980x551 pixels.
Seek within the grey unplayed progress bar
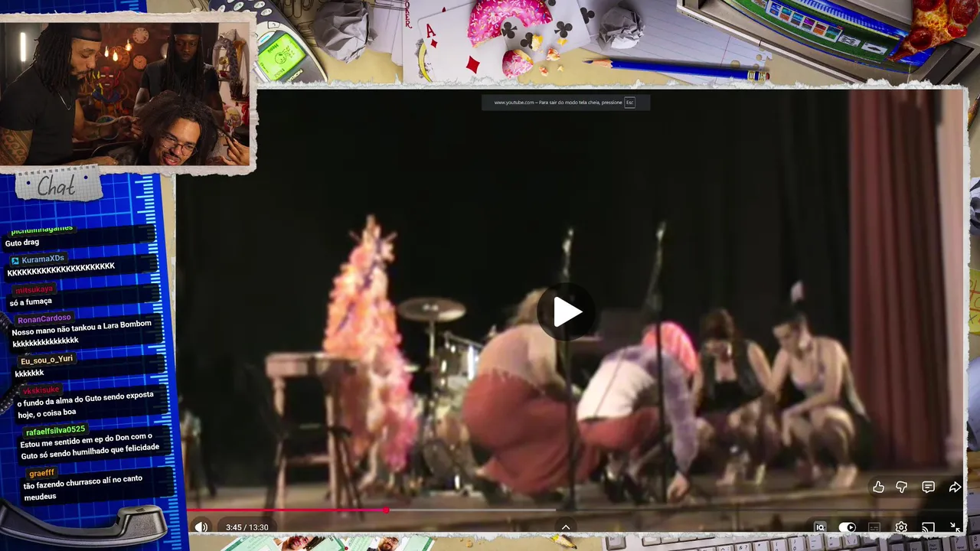pos(472,510)
